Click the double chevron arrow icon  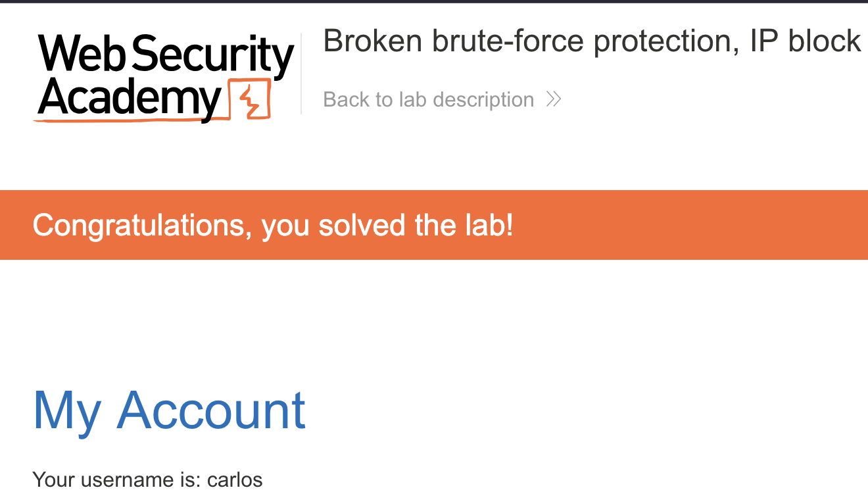pos(553,99)
